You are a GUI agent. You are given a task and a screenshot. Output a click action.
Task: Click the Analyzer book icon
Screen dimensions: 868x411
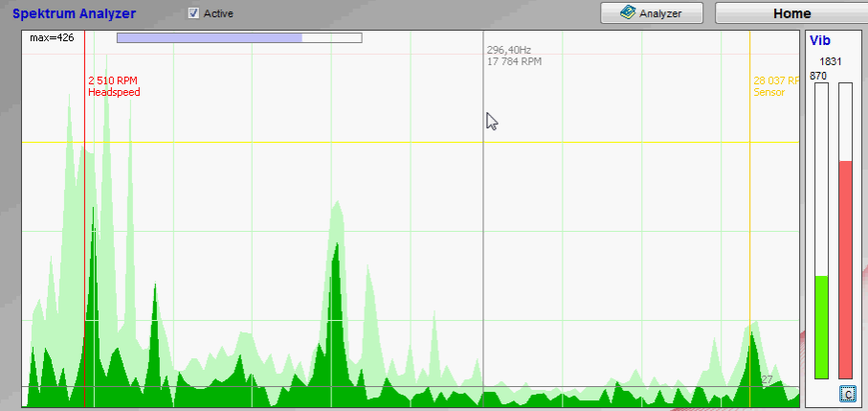[628, 13]
